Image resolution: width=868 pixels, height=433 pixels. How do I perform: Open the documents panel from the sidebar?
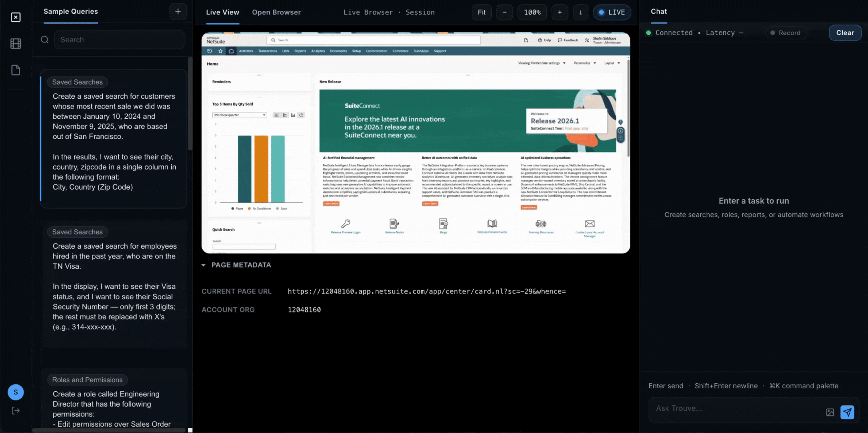coord(16,70)
